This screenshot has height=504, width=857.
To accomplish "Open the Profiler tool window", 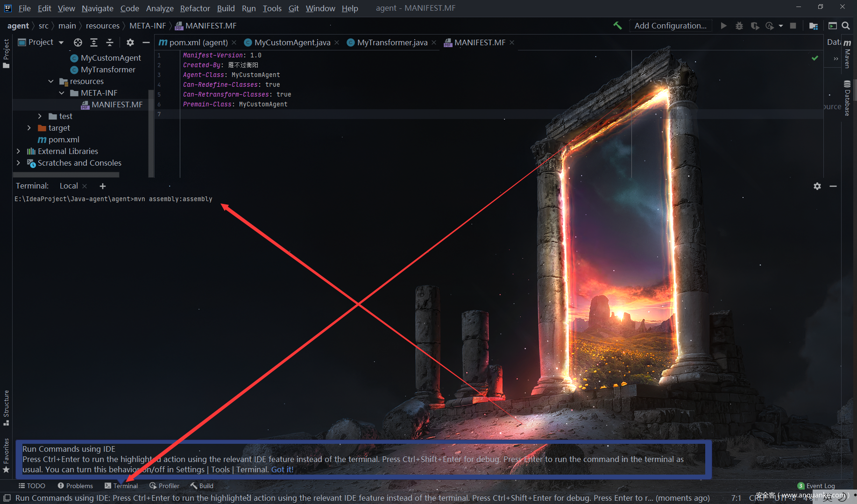I will [164, 486].
